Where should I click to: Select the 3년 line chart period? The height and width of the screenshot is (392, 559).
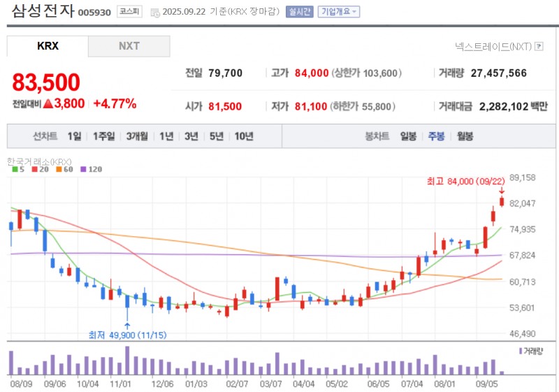click(x=191, y=136)
